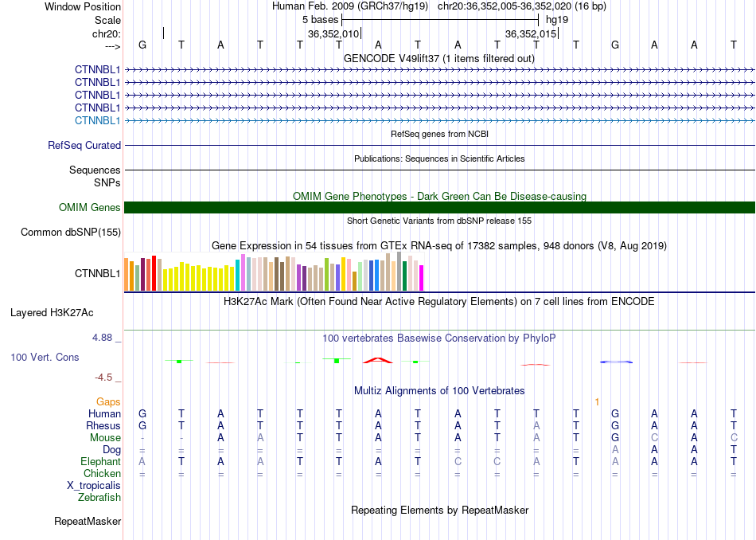Click the Elephant alignment row label

(100, 461)
